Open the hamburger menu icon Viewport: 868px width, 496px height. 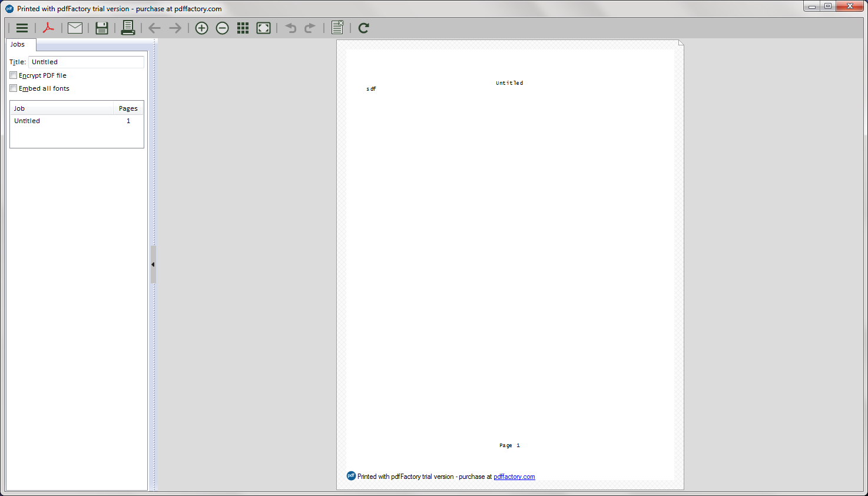(x=22, y=28)
